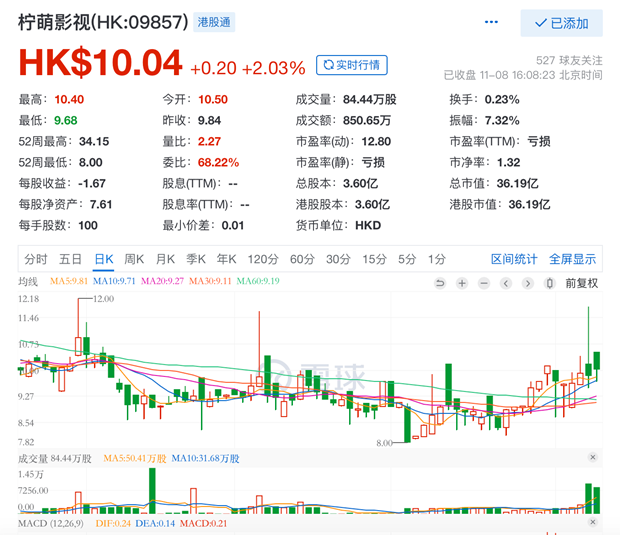Open the three-dot more options menu
Viewport: 620px width, 535px height.
tap(491, 22)
